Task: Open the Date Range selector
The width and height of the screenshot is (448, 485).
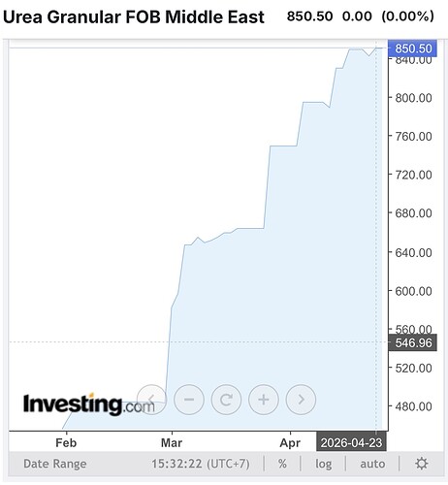Action: (55, 464)
